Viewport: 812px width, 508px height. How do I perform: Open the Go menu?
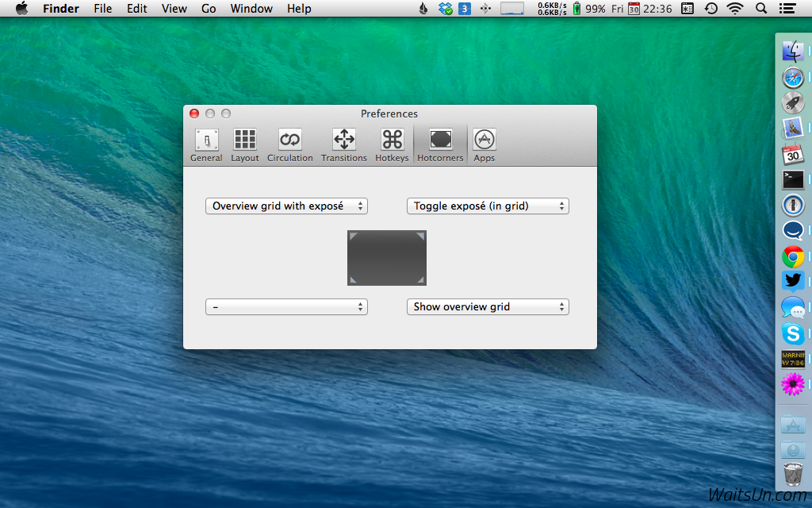pyautogui.click(x=209, y=9)
